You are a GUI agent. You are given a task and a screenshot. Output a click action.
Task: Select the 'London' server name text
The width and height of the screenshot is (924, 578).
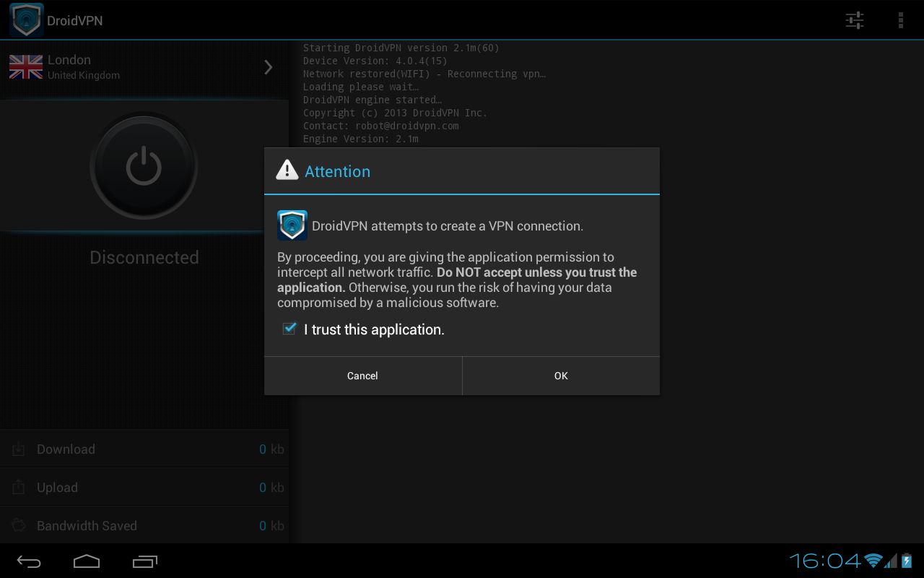point(69,60)
